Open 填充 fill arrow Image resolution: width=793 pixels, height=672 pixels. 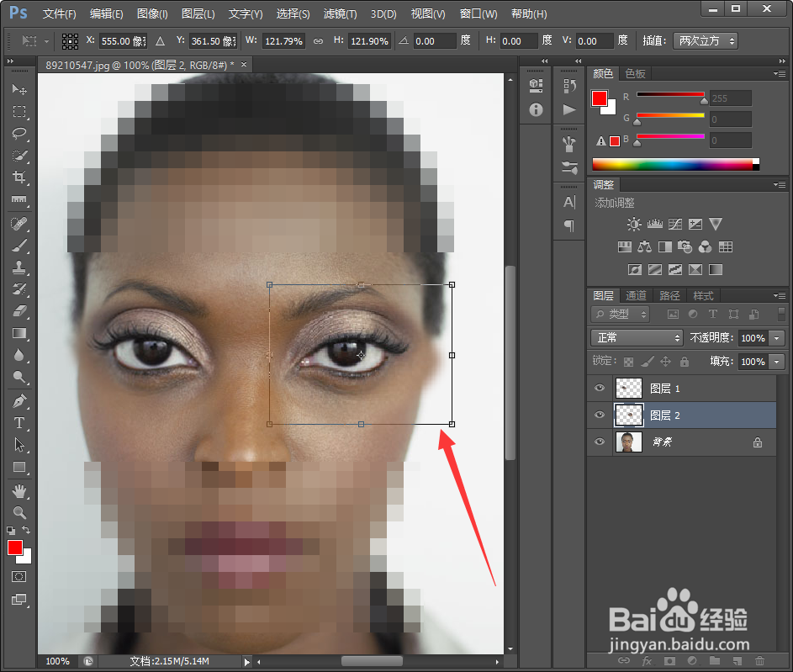[776, 362]
